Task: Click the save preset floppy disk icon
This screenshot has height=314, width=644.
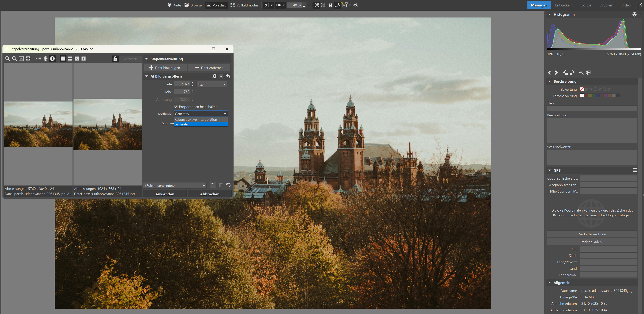Action: (213, 185)
